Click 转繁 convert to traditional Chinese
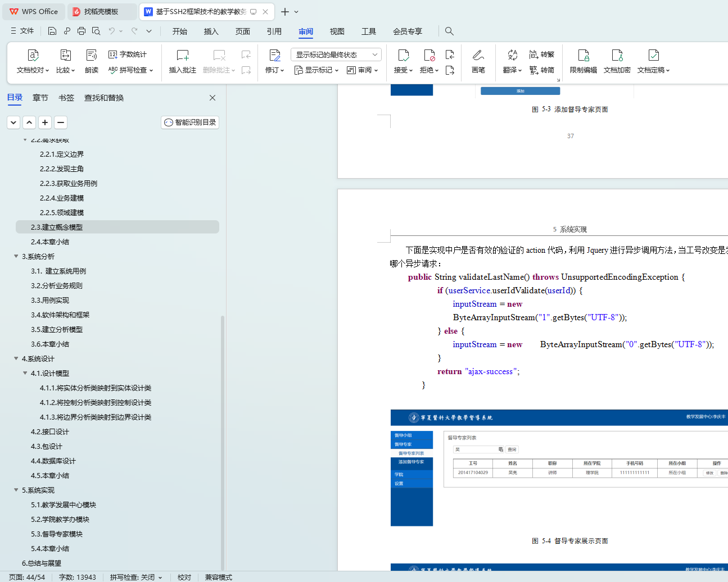728x582 pixels. click(542, 54)
